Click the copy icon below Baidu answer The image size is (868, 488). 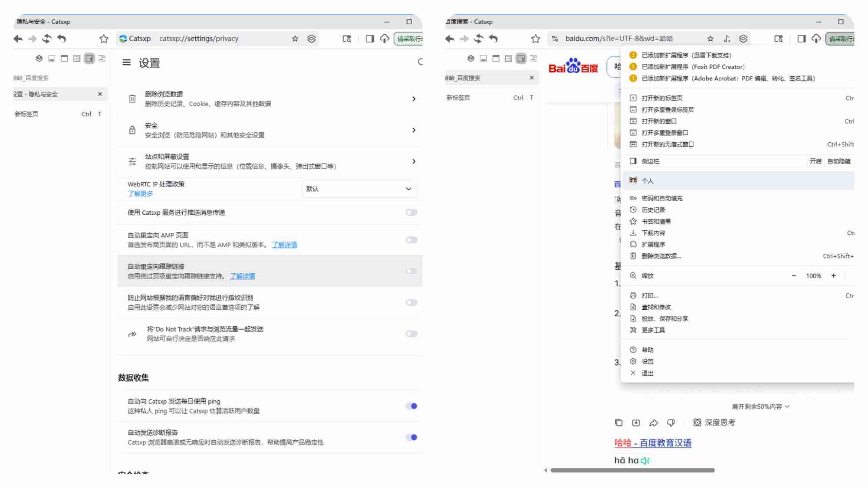[x=619, y=422]
